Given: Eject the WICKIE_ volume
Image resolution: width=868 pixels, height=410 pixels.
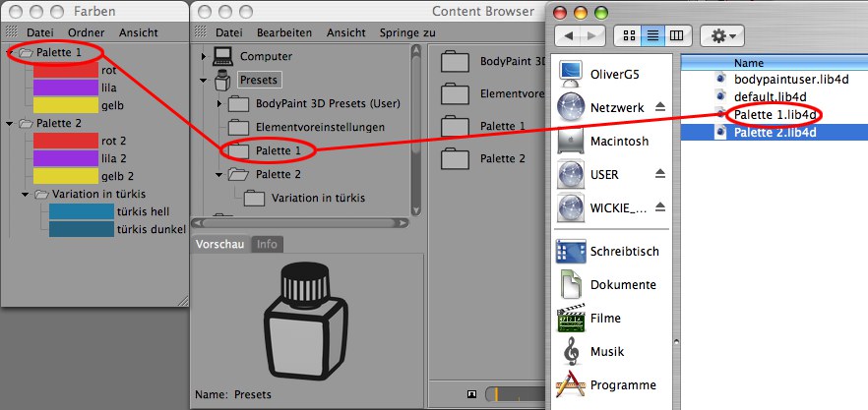Looking at the screenshot, I should [x=659, y=207].
